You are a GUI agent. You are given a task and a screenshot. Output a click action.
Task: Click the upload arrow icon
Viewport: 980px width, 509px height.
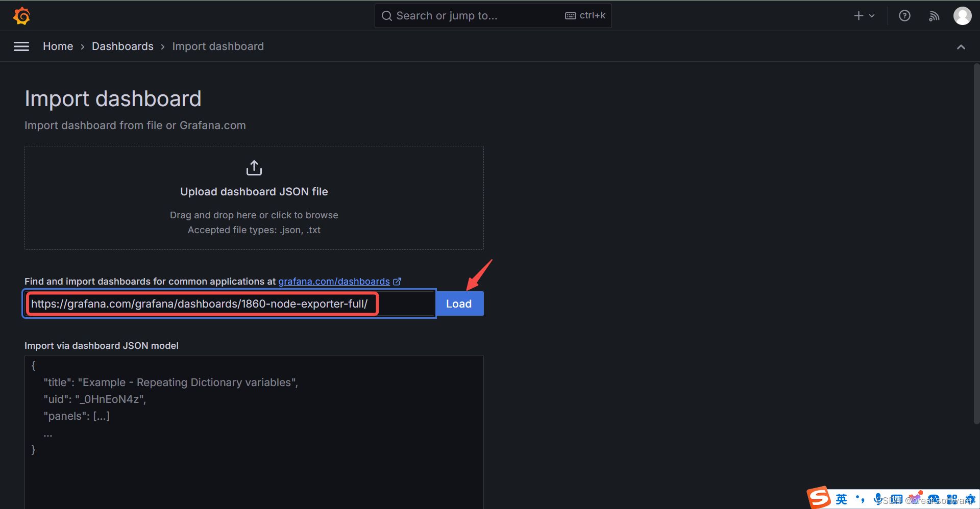(254, 168)
